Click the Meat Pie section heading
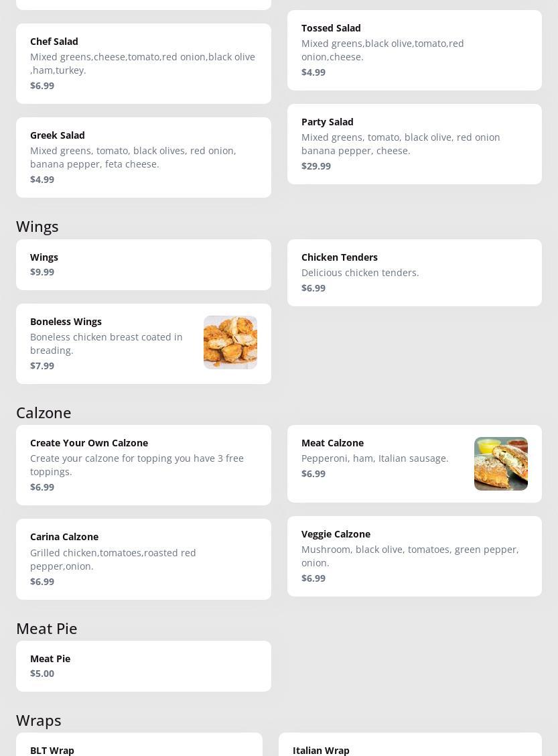The width and height of the screenshot is (558, 756). (x=47, y=629)
